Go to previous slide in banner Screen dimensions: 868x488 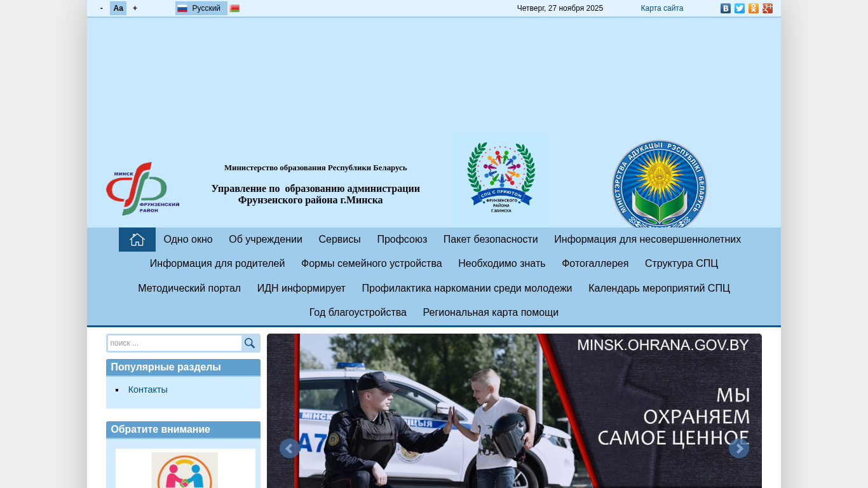pos(289,449)
